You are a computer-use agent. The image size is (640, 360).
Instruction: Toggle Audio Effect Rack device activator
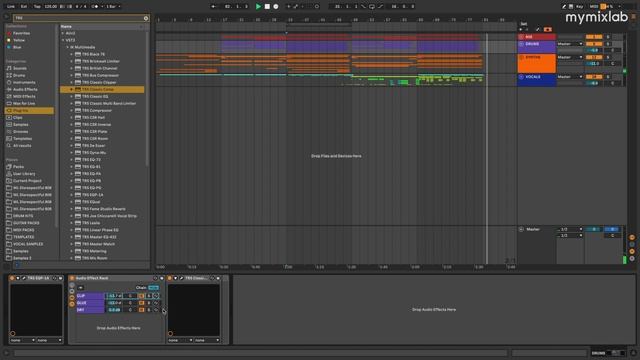click(x=72, y=278)
